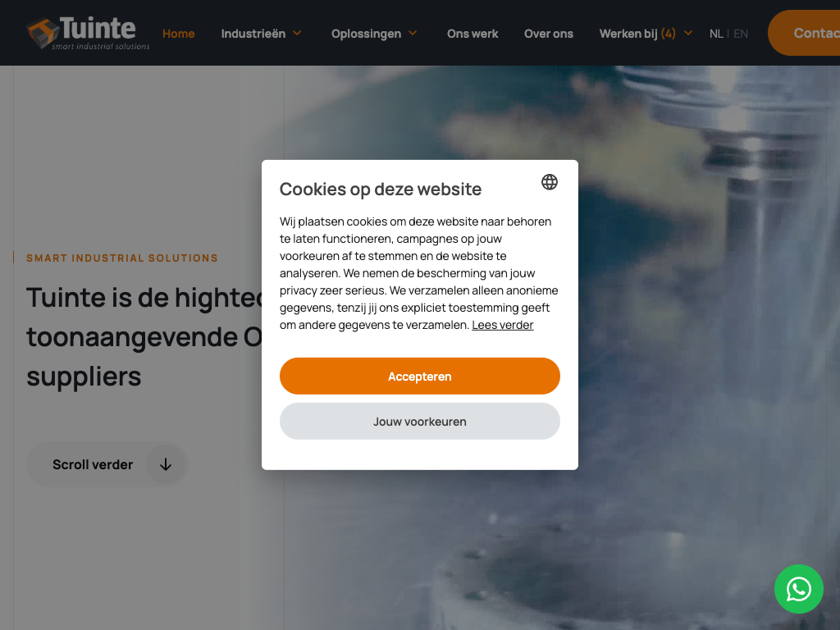Follow the Lees verder link

503,325
